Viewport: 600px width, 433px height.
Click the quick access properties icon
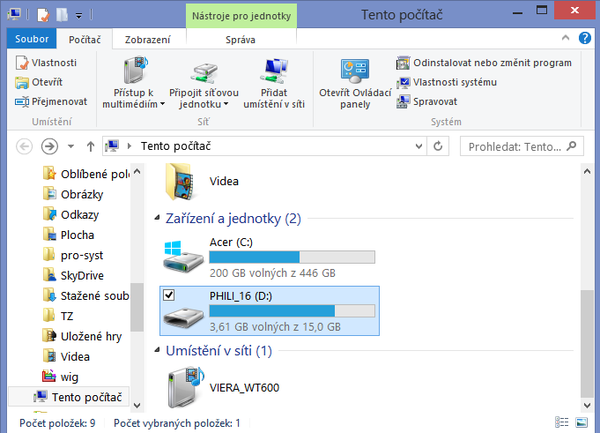(x=43, y=15)
